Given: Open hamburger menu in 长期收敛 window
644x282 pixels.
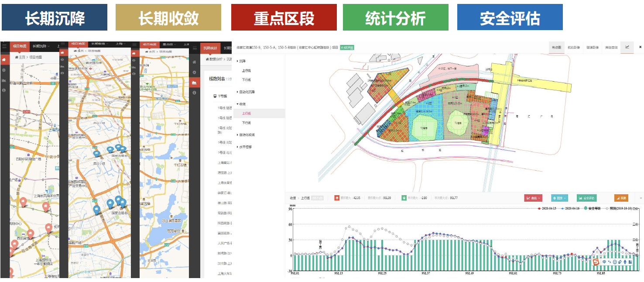Looking at the screenshot, I should (x=63, y=44).
